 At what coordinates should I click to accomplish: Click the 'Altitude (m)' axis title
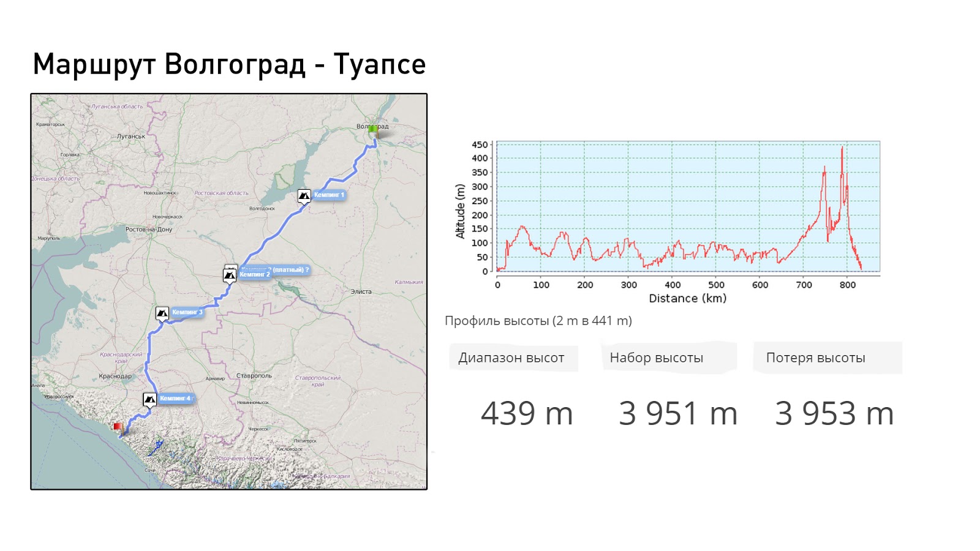(x=460, y=211)
